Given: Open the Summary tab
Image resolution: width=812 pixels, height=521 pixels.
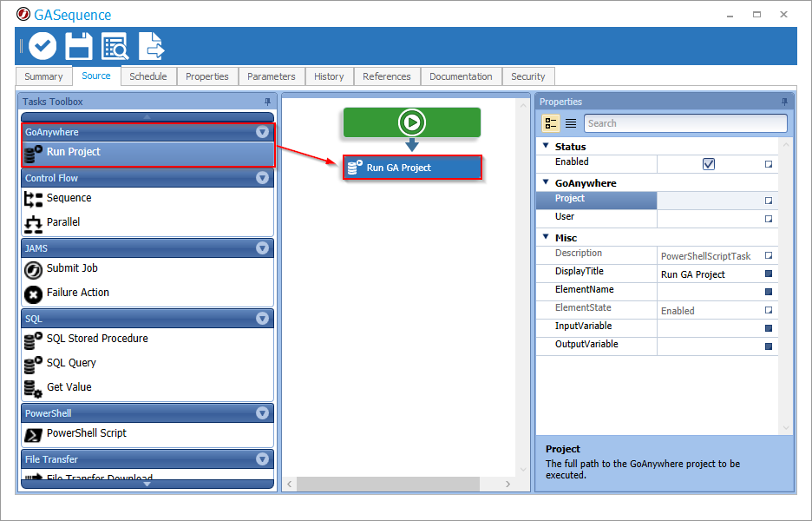Looking at the screenshot, I should [43, 76].
